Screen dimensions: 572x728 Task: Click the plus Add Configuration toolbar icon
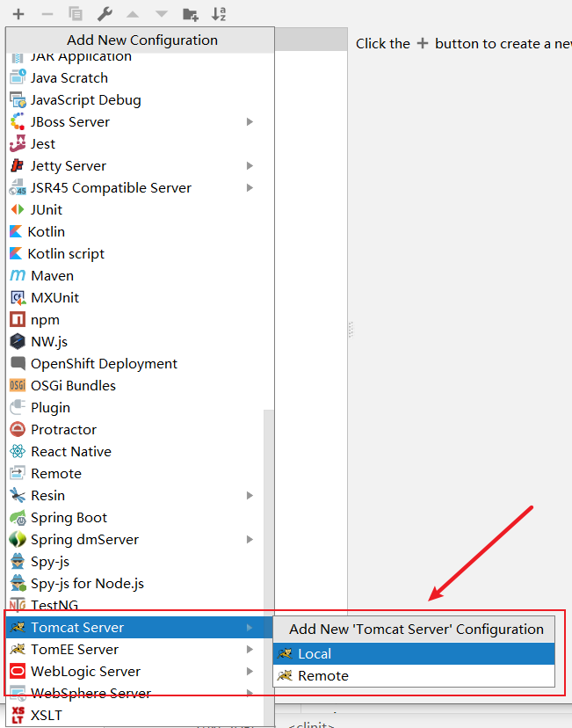[18, 14]
